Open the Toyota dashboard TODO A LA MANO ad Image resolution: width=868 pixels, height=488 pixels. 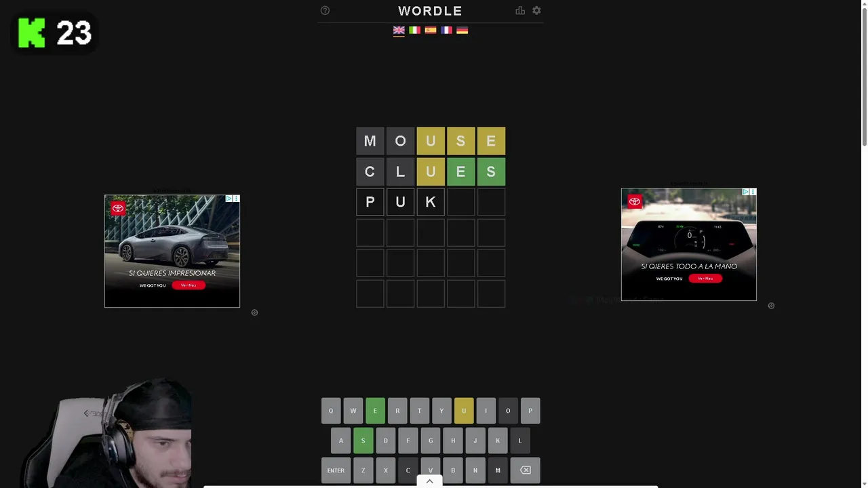tap(689, 245)
